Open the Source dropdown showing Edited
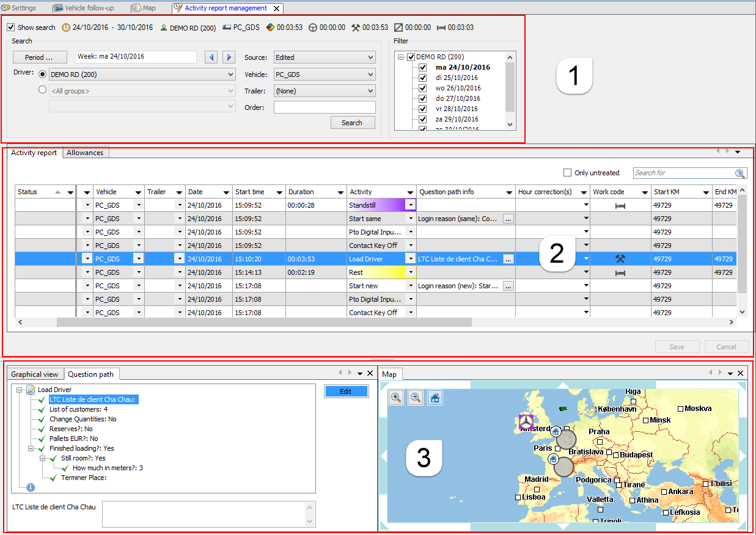The height and width of the screenshot is (535, 756). click(x=324, y=57)
